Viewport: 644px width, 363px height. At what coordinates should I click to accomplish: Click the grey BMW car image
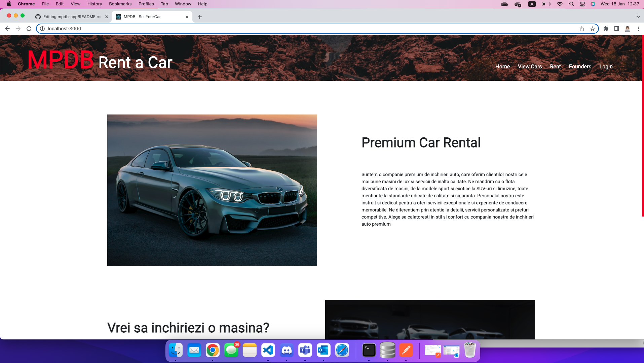click(x=212, y=190)
